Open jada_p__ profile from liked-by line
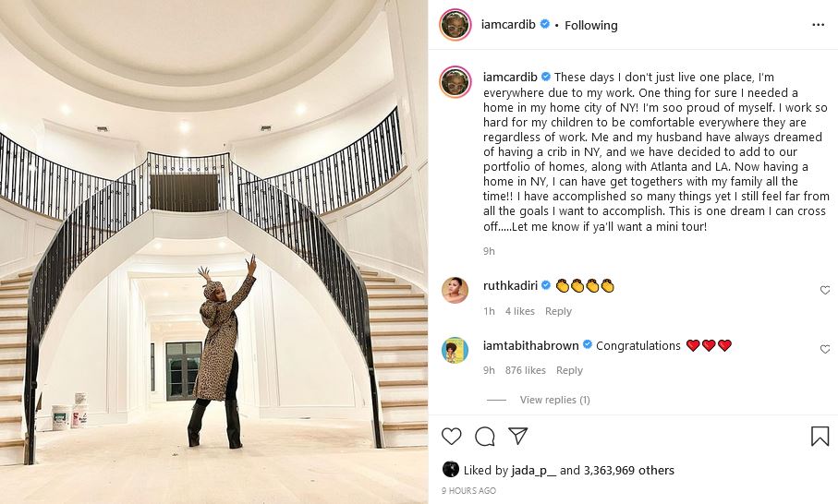The width and height of the screenshot is (838, 504). 533,471
